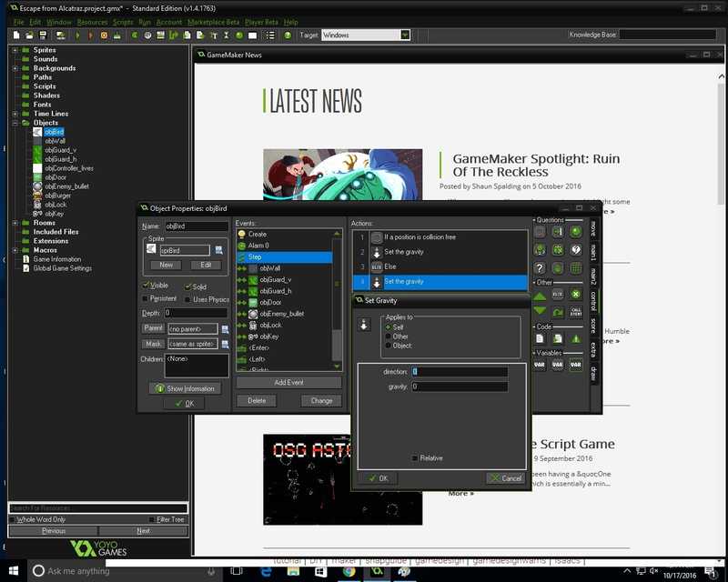Screen dimensions: 728x582
Task: Click the green help icon in toolbar
Action: [x=288, y=35]
